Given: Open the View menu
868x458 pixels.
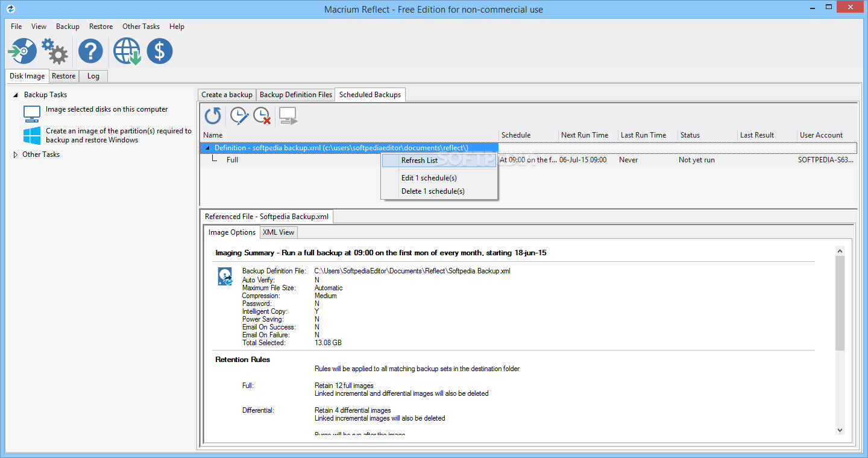Looking at the screenshot, I should (x=39, y=27).
